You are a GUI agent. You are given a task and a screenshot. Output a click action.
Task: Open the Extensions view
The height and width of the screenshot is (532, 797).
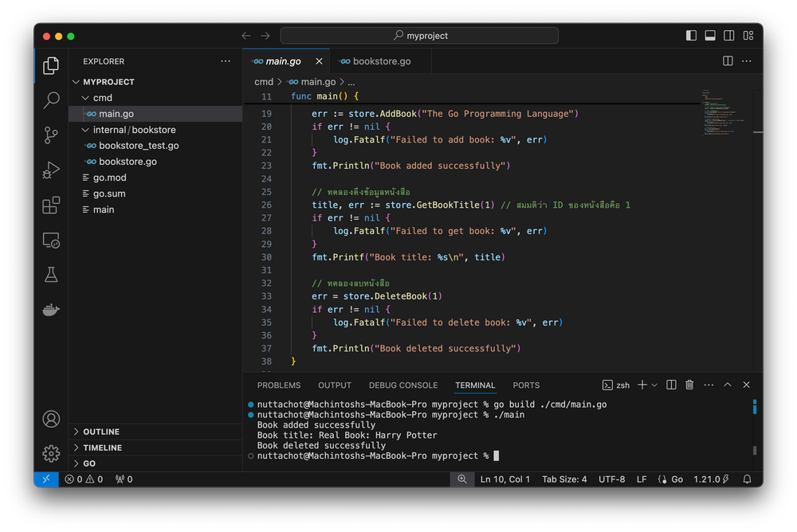pyautogui.click(x=51, y=205)
